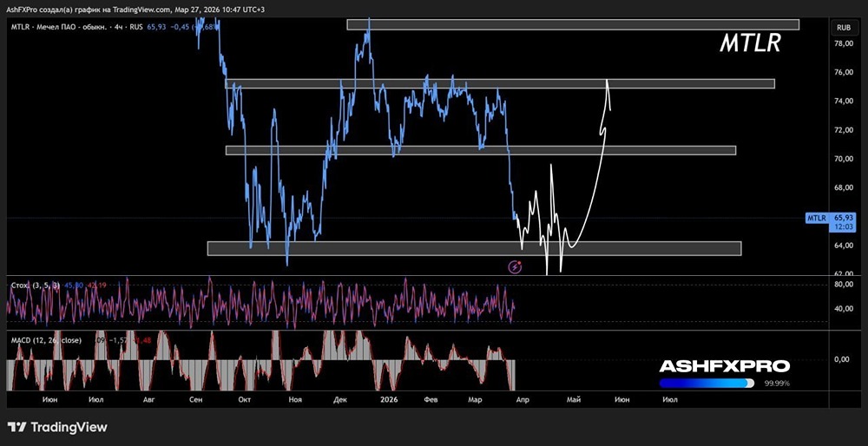Click the Май label on time axis
868x446 pixels.
[x=574, y=399]
